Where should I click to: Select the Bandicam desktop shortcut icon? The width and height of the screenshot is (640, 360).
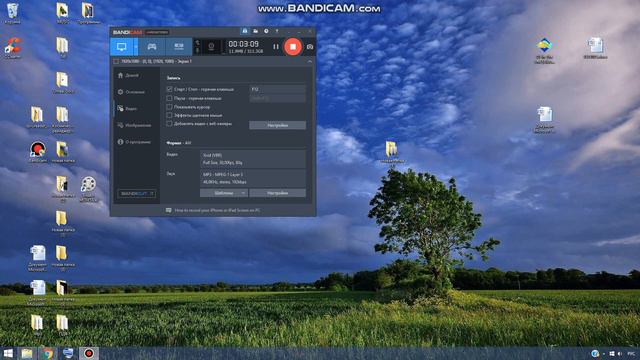[x=38, y=152]
